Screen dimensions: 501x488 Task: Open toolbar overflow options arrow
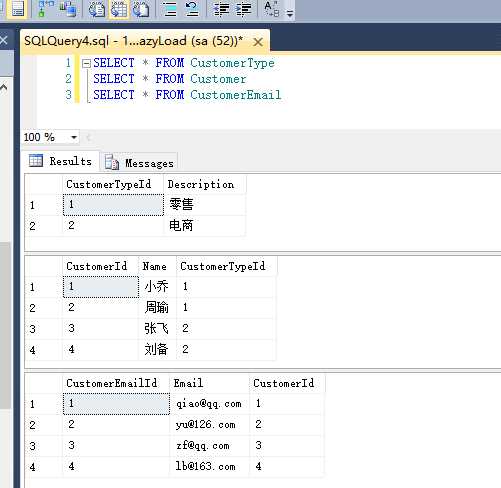tap(290, 13)
